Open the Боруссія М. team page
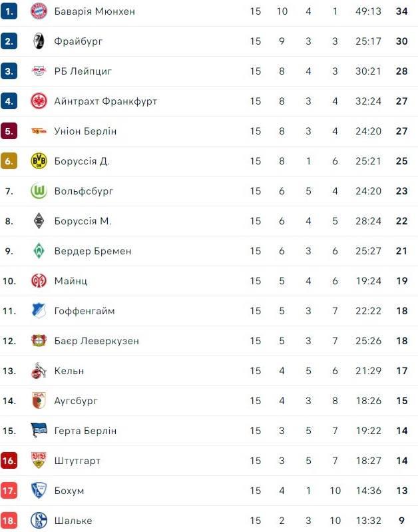 83,221
